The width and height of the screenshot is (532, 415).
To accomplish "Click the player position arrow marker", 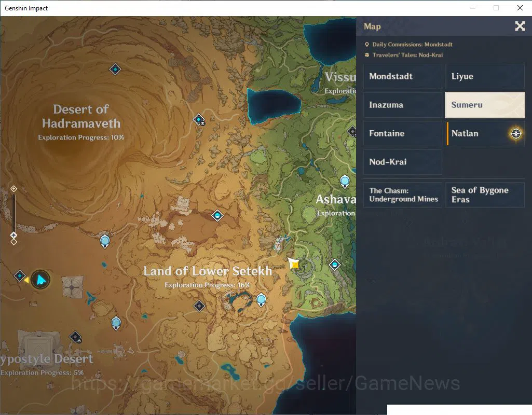I will point(40,280).
